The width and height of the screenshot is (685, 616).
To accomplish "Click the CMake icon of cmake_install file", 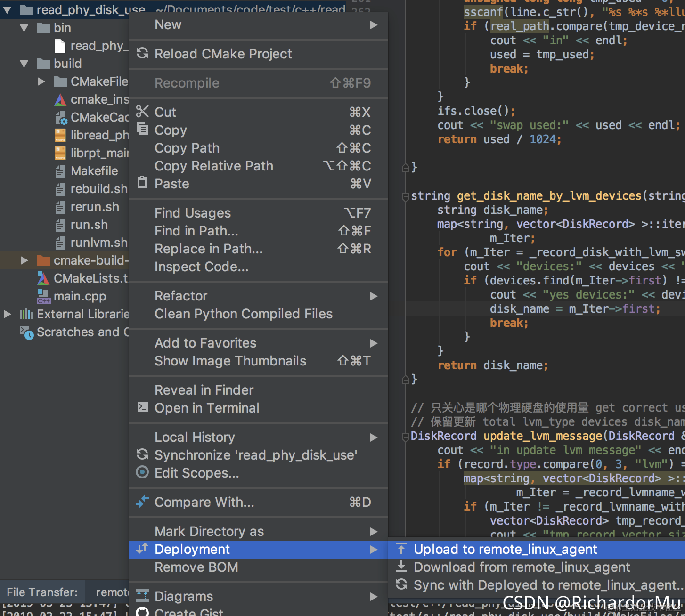I will (x=60, y=99).
